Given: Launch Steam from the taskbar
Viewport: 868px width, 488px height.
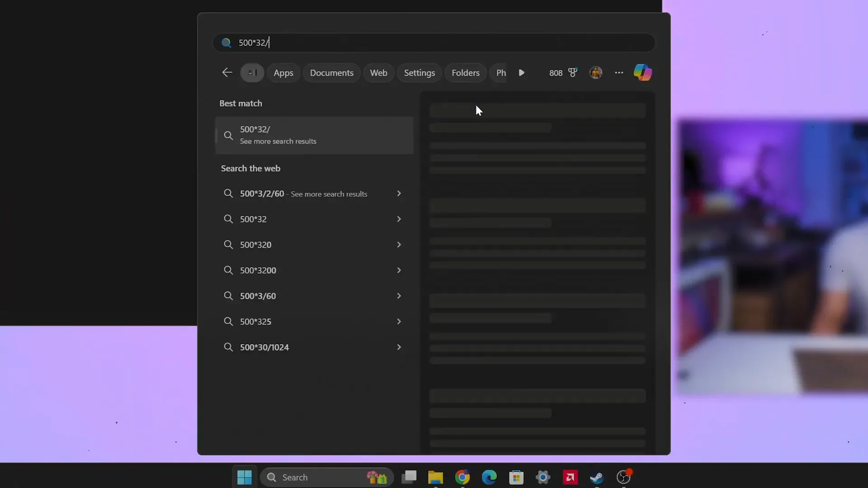Looking at the screenshot, I should click(597, 477).
